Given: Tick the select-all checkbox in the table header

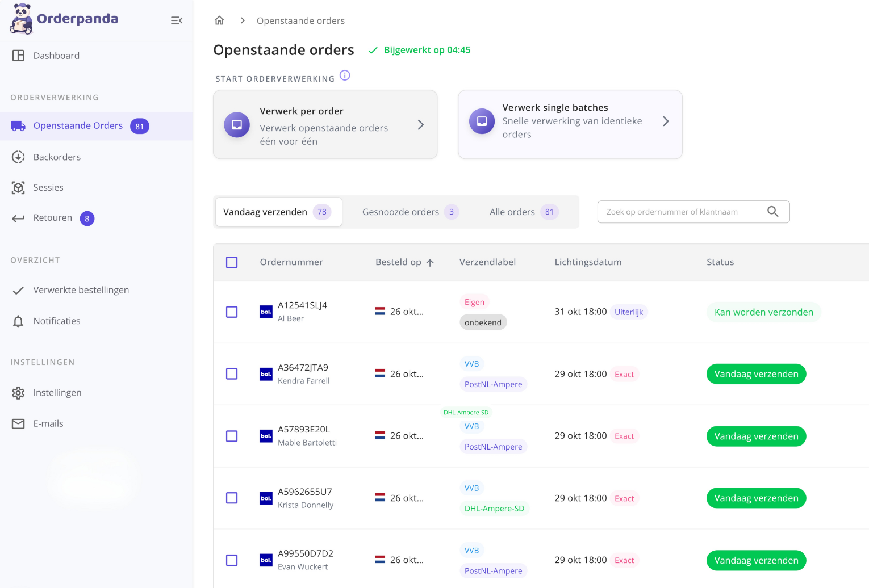Looking at the screenshot, I should click(x=232, y=262).
